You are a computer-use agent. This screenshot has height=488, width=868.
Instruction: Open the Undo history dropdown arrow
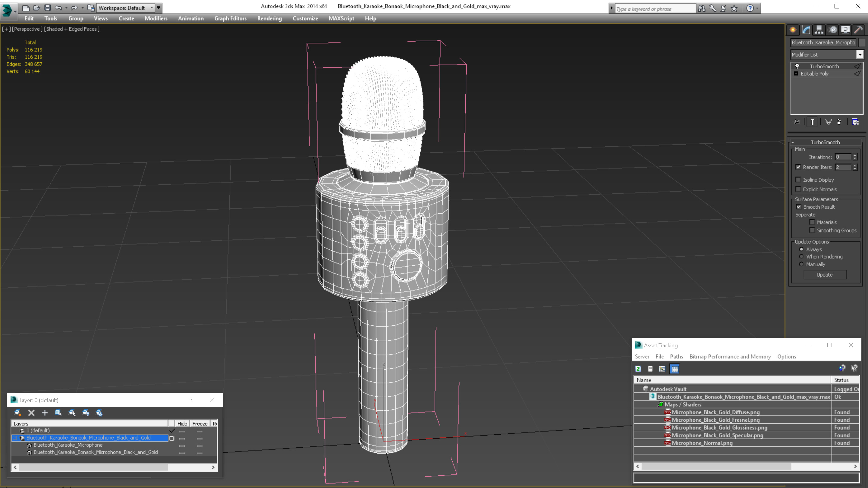point(66,8)
